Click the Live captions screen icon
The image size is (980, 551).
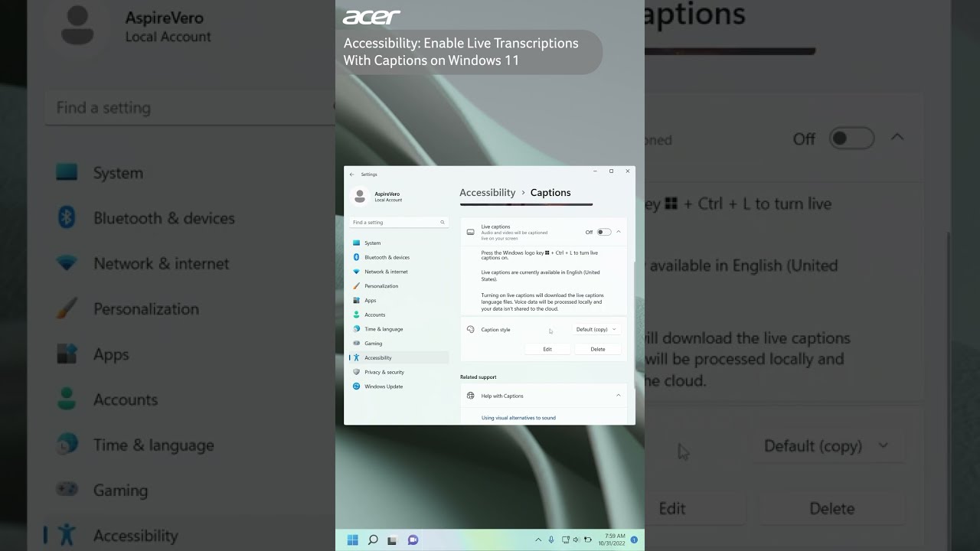tap(471, 232)
